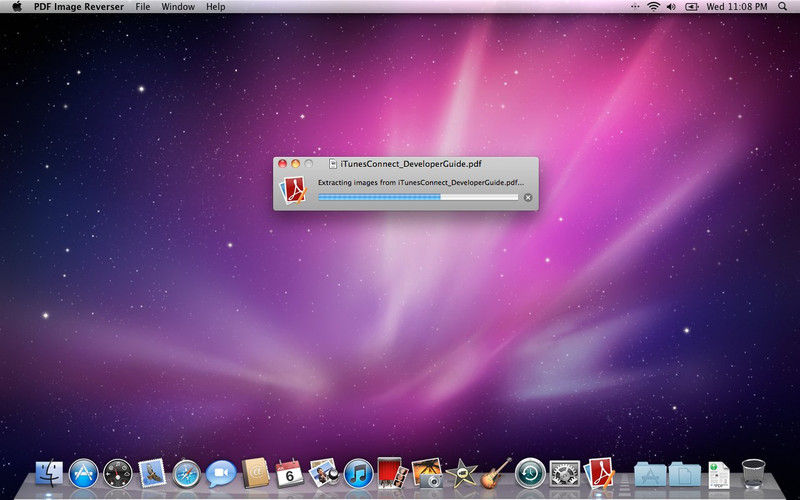Open iCal from the Dock
Viewport: 800px width, 500px height.
click(289, 473)
